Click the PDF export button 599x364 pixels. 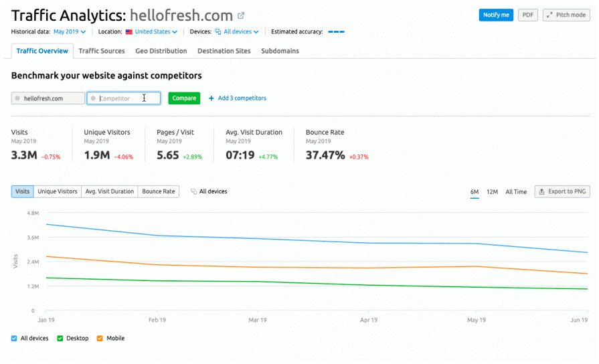click(528, 15)
